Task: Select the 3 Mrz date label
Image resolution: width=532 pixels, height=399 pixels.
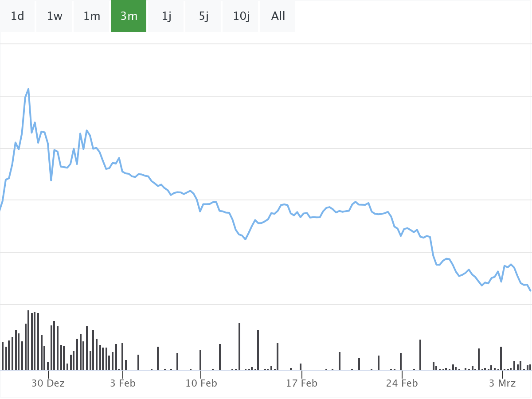Action: pyautogui.click(x=502, y=383)
